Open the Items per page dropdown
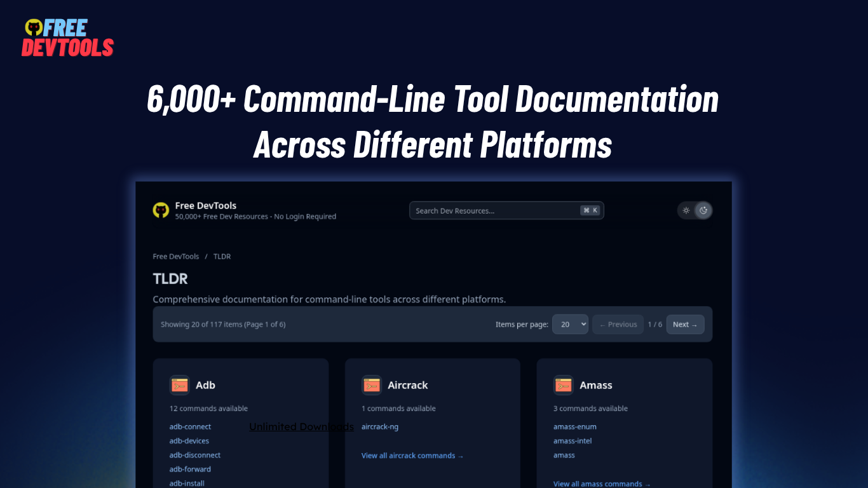This screenshot has width=868, height=488. point(570,324)
